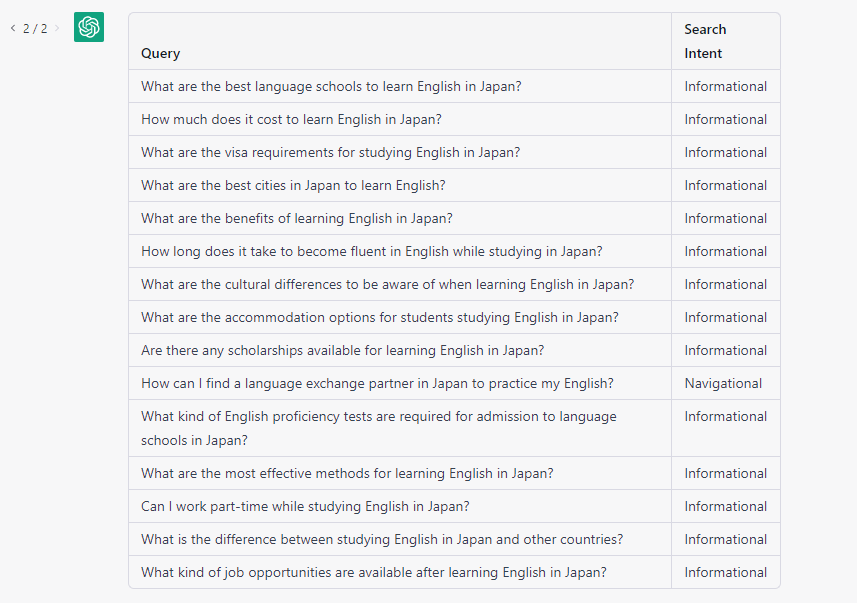Screen dimensions: 857x603
Task: Select the become fluent in English query
Action: pos(372,251)
